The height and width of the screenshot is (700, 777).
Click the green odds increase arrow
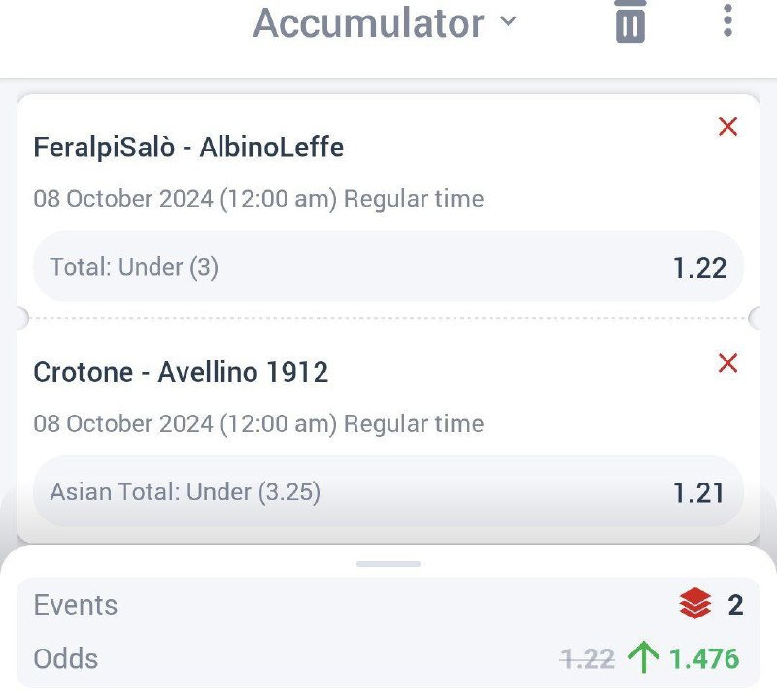(643, 658)
